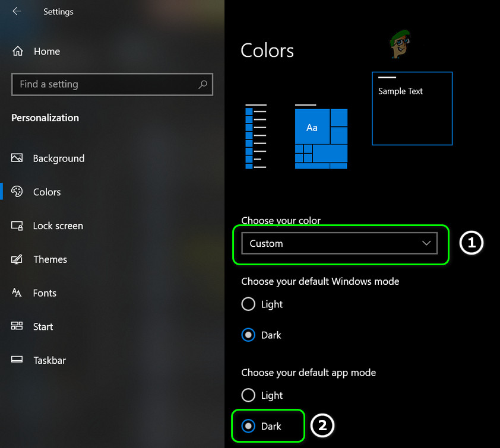
Task: Click the Settings window title
Action: coord(58,12)
